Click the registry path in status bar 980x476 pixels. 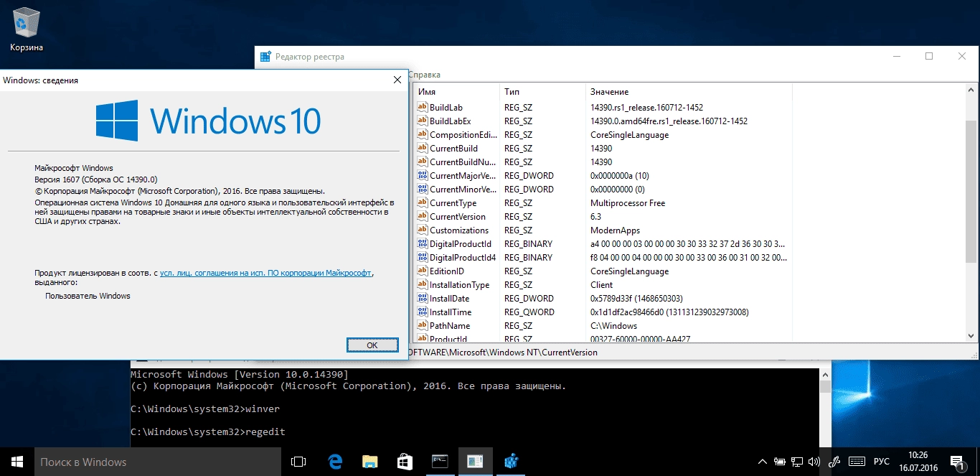coord(502,353)
